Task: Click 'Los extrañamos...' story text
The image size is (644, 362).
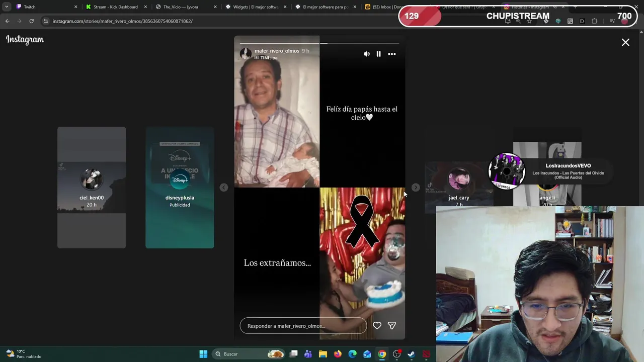Action: [277, 263]
